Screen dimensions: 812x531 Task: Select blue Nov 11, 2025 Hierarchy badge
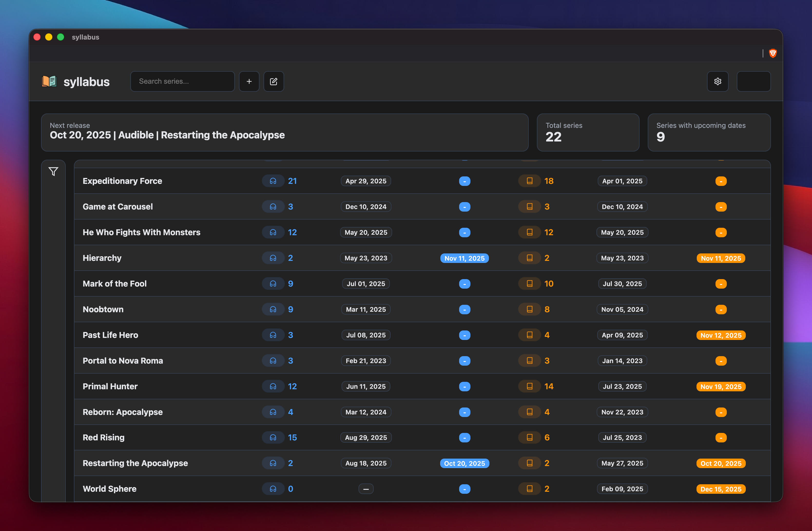point(464,258)
